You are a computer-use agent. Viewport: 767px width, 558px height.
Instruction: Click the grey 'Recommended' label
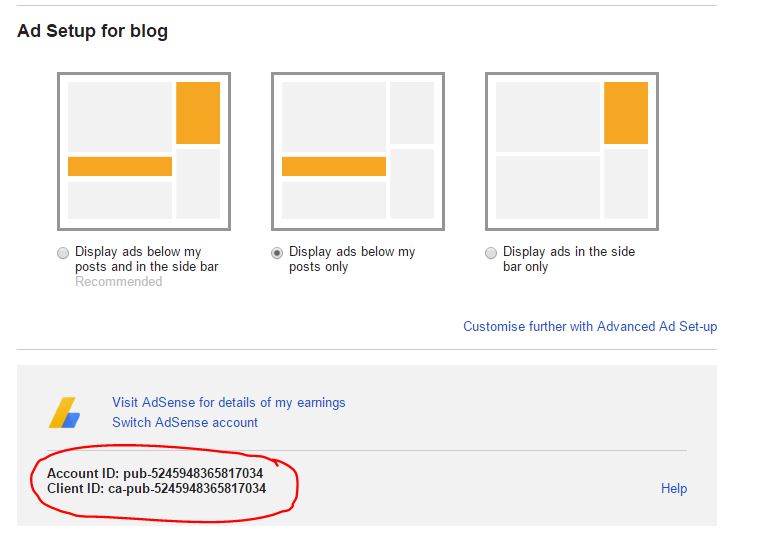click(118, 282)
